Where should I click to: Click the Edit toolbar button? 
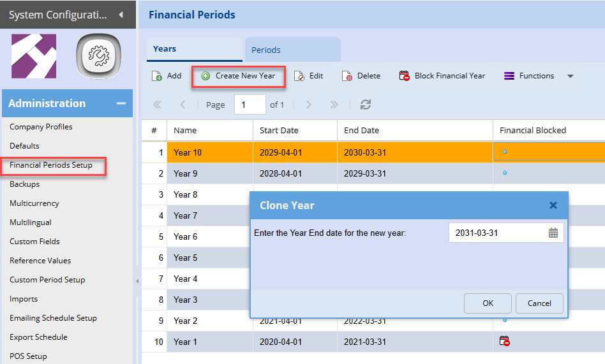pos(309,76)
